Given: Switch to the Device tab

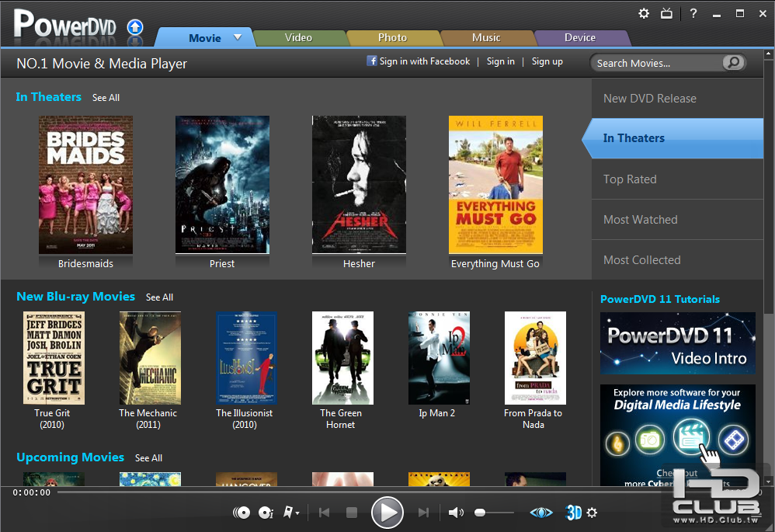Looking at the screenshot, I should point(580,37).
